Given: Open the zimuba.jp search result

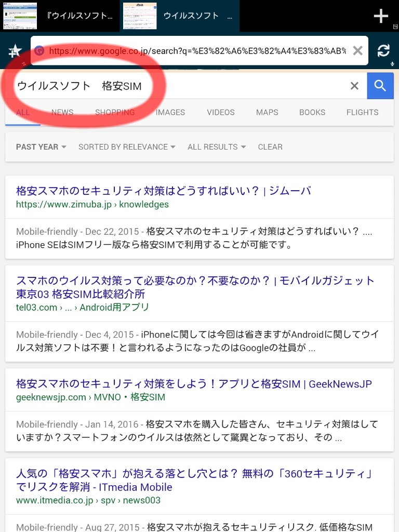Looking at the screenshot, I should click(x=164, y=191).
